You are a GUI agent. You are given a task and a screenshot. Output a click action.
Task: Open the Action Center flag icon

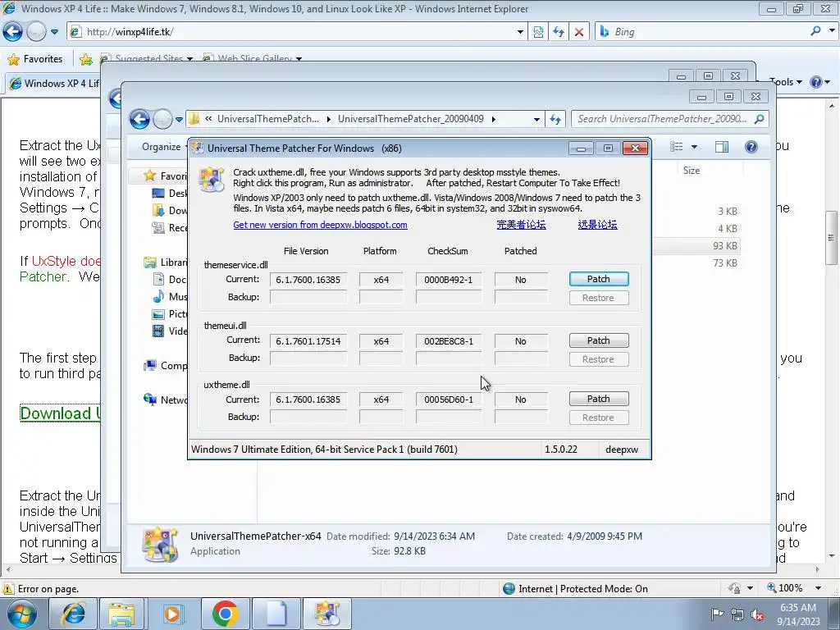(716, 614)
